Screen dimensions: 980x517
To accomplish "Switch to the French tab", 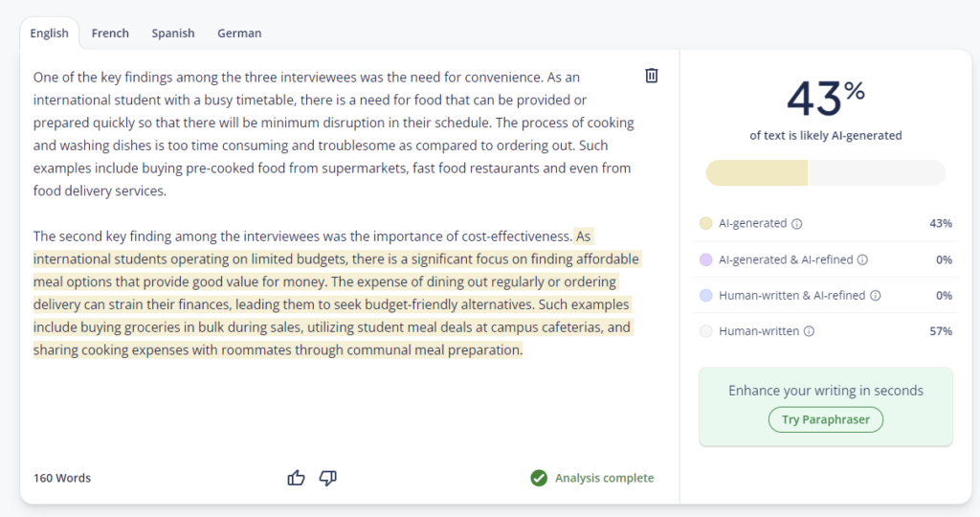I will (x=110, y=34).
